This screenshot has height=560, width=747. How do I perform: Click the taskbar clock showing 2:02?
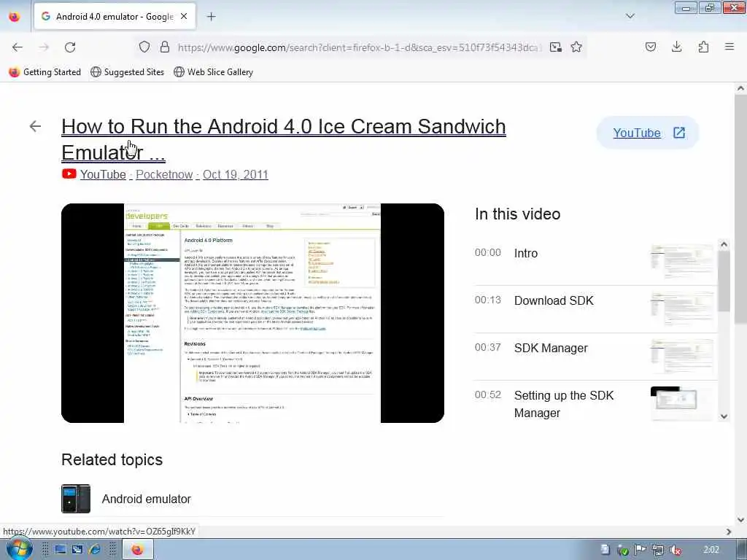(x=711, y=550)
